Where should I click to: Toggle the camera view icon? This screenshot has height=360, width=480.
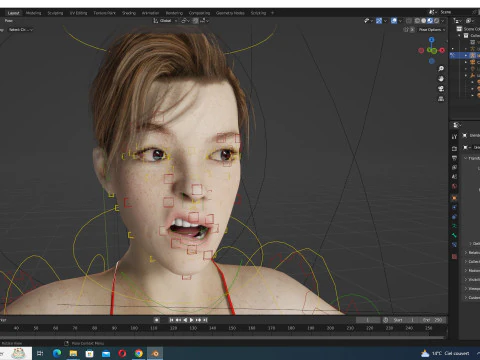point(441,89)
